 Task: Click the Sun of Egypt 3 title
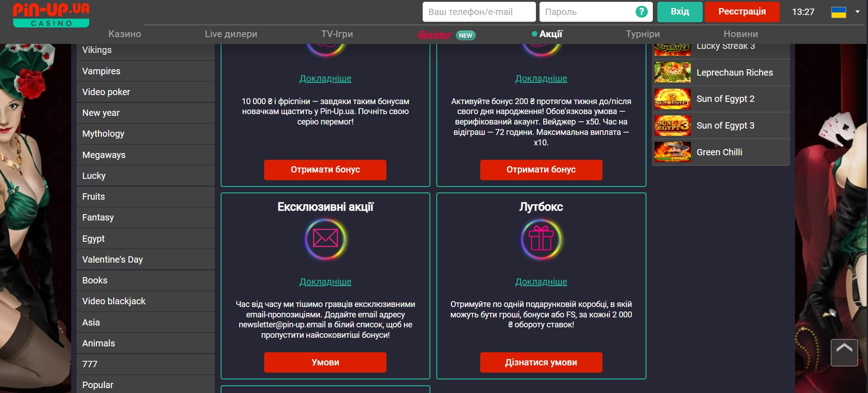coord(725,125)
